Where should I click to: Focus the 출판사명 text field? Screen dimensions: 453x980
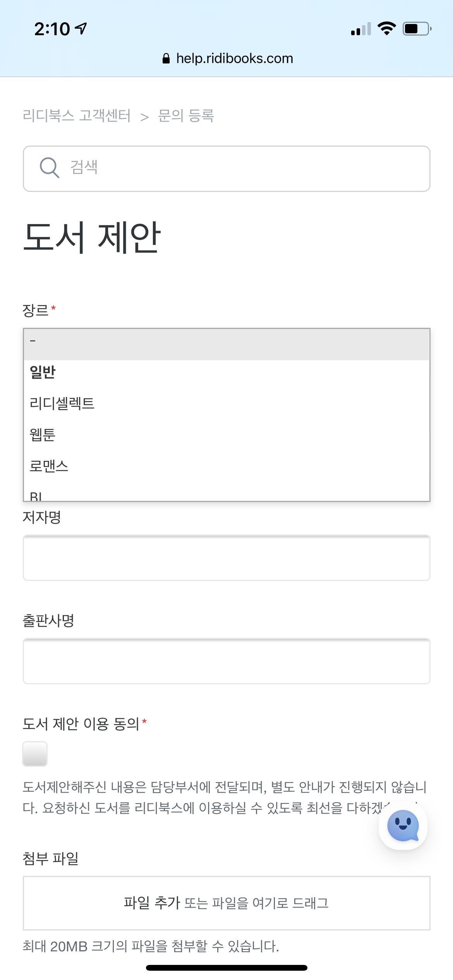[x=226, y=661]
